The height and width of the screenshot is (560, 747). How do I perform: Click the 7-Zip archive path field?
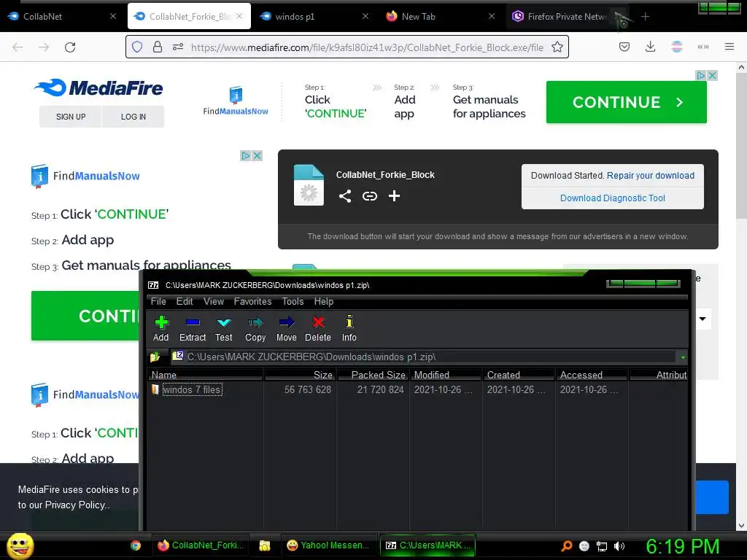[424, 357]
